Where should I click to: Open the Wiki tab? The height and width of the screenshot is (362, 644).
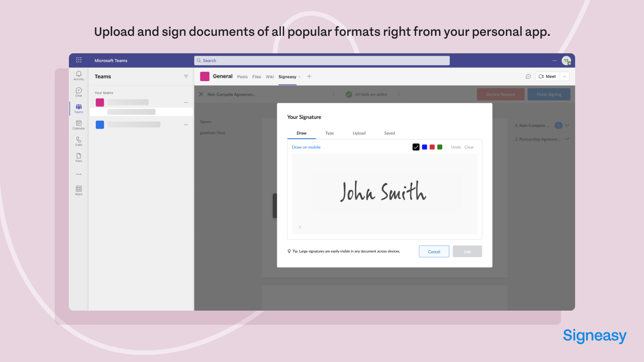pos(270,77)
